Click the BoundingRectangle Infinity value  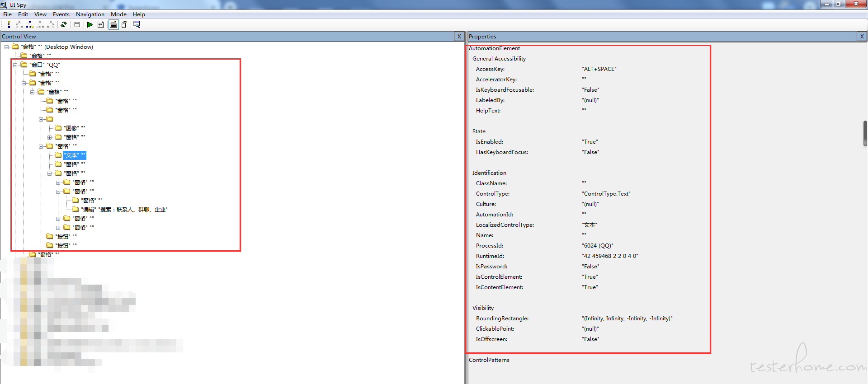[627, 318]
